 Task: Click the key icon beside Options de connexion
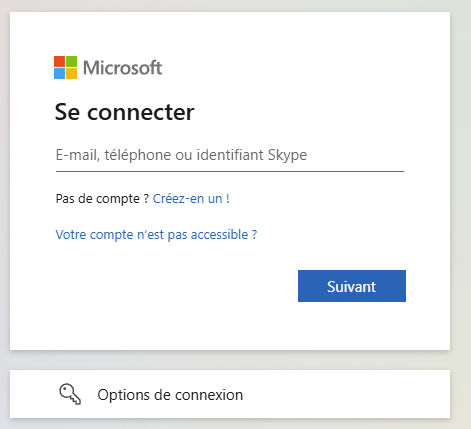pyautogui.click(x=70, y=394)
